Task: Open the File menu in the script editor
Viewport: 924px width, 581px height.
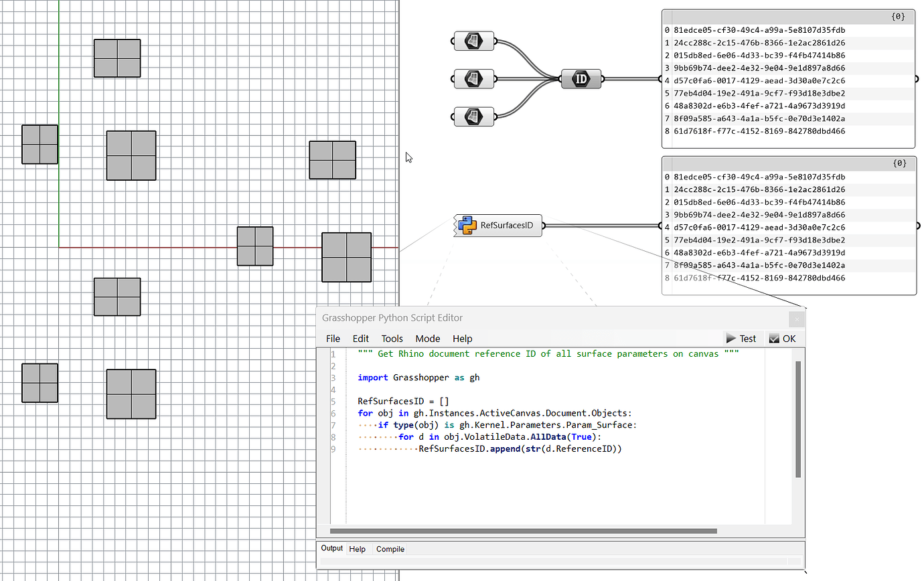Action: (x=333, y=339)
